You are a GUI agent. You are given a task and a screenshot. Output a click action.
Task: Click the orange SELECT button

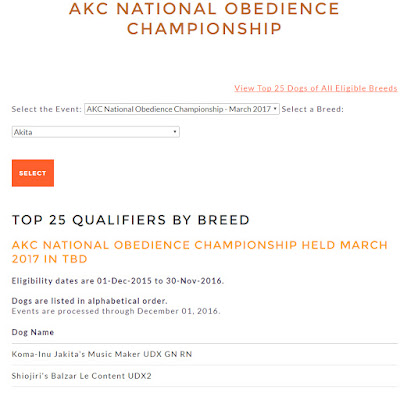coord(33,173)
